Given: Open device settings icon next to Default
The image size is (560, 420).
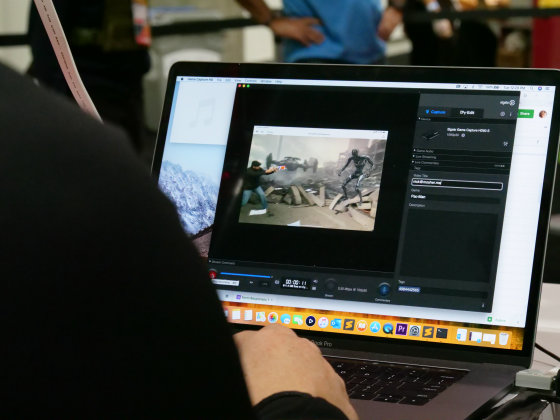Looking at the screenshot, I should tap(463, 135).
